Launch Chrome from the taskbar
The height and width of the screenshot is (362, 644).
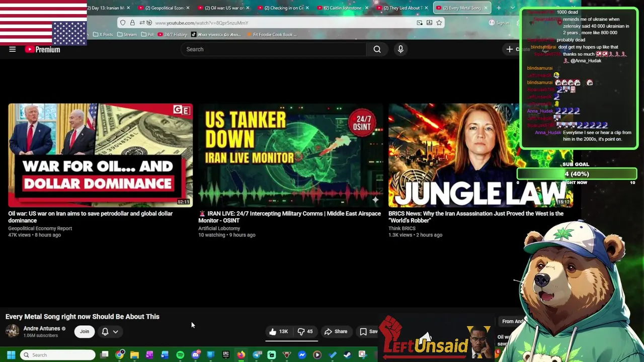(120, 355)
